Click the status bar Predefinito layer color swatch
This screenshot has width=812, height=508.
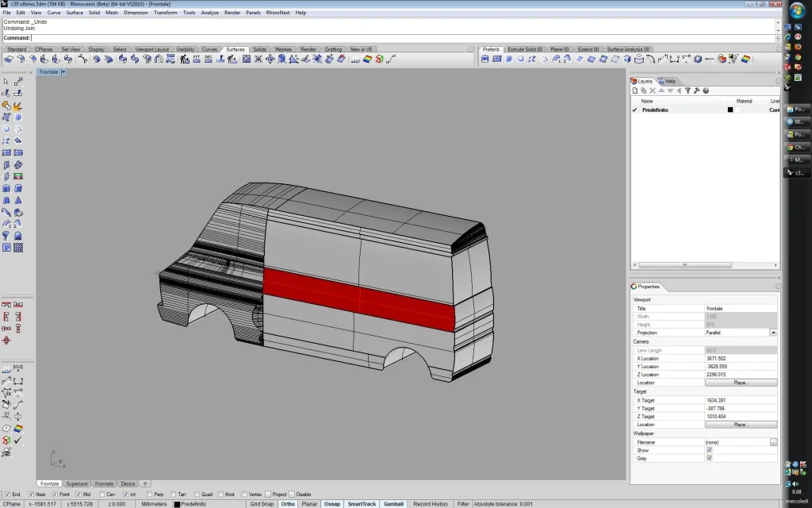177,504
